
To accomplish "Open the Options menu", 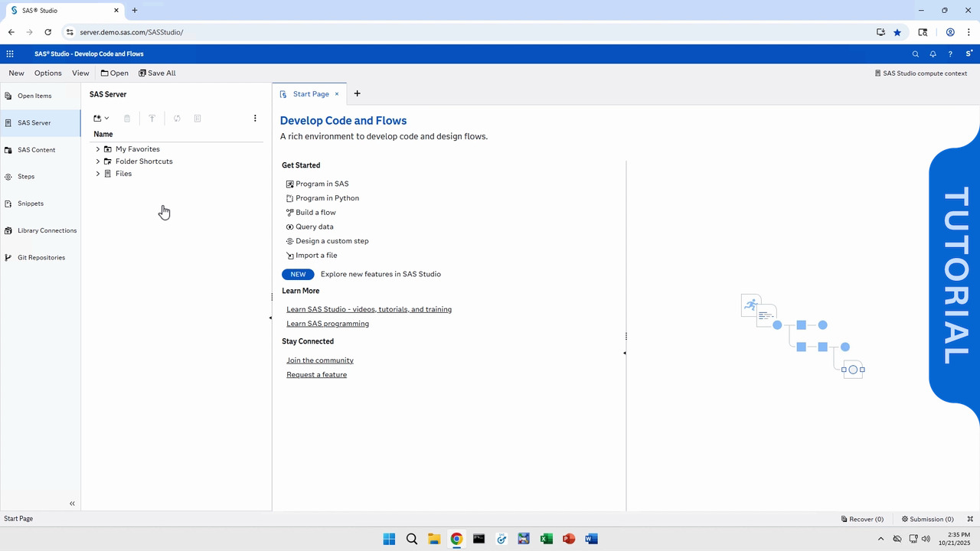I will [47, 73].
